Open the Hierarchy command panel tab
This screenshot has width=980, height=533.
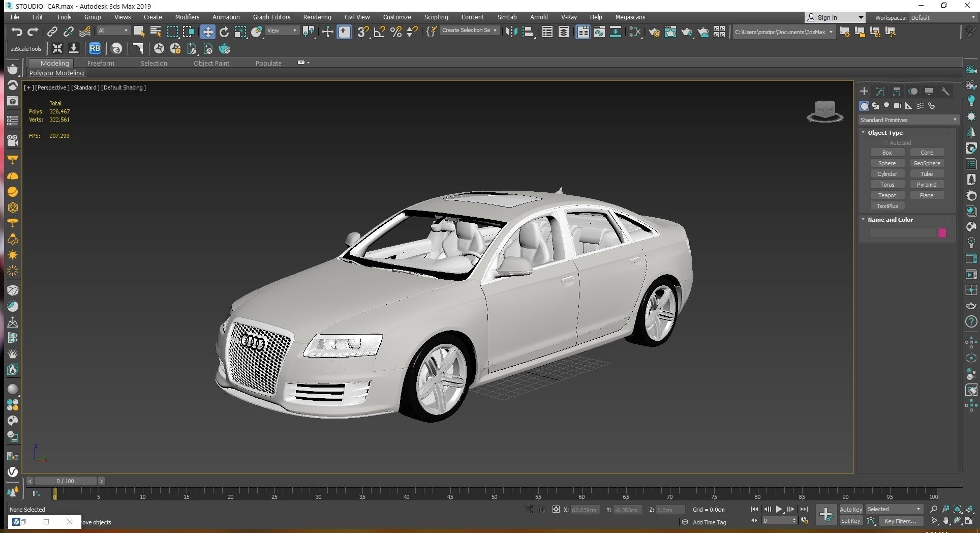click(x=897, y=92)
